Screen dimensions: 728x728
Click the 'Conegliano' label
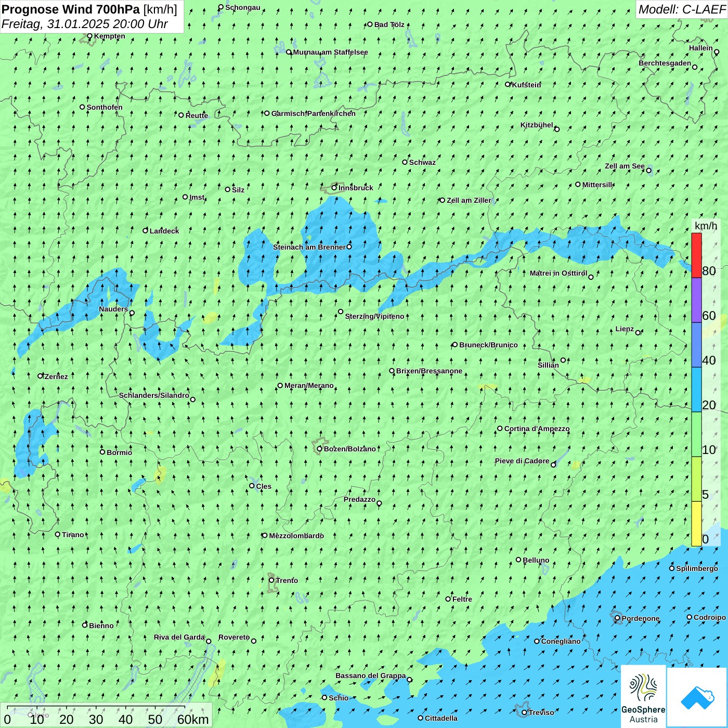[561, 641]
